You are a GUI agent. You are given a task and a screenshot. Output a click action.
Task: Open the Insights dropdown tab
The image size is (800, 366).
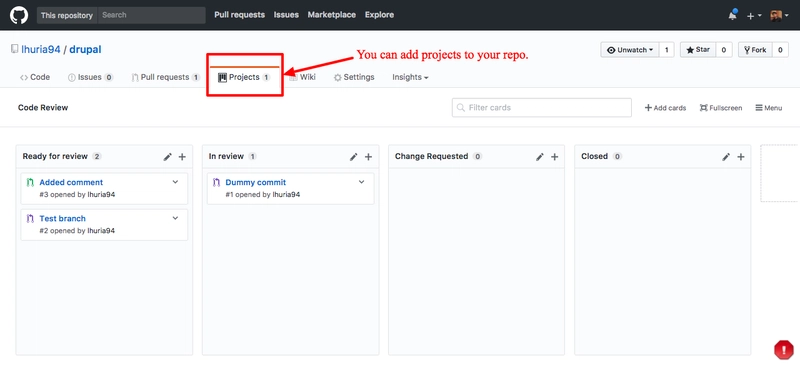tap(410, 77)
